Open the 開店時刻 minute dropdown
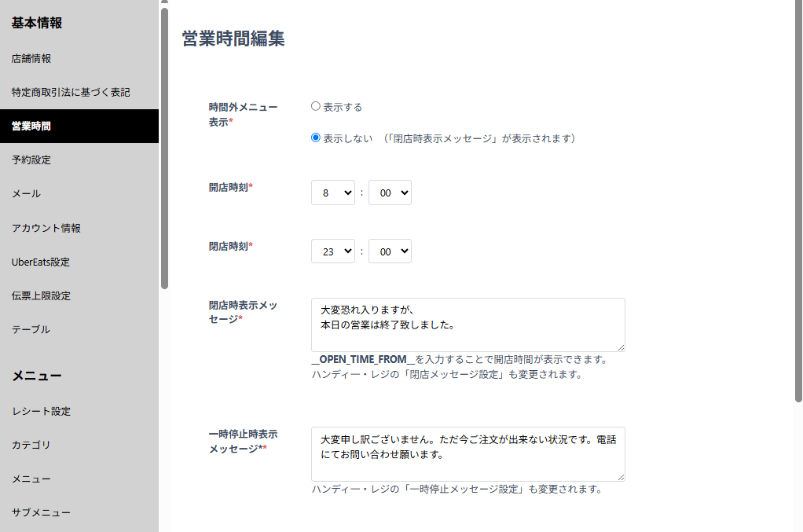The width and height of the screenshot is (803, 532). click(x=390, y=193)
